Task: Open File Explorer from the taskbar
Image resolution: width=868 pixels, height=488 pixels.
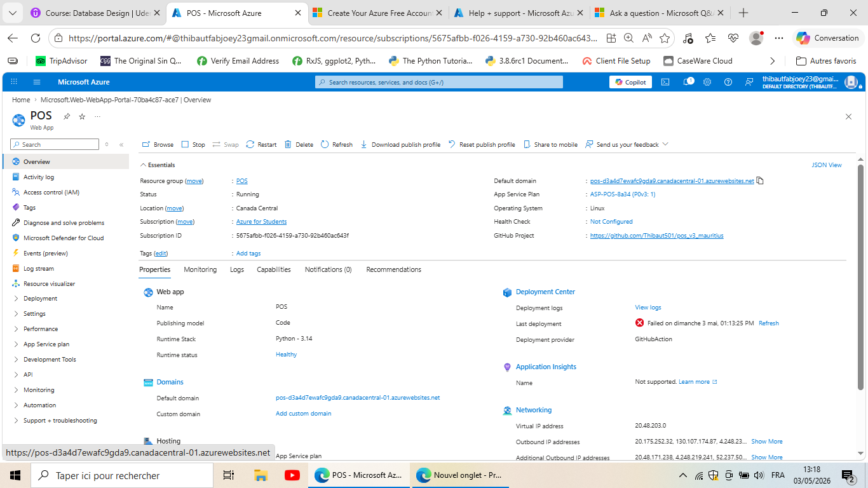Action: (261, 475)
